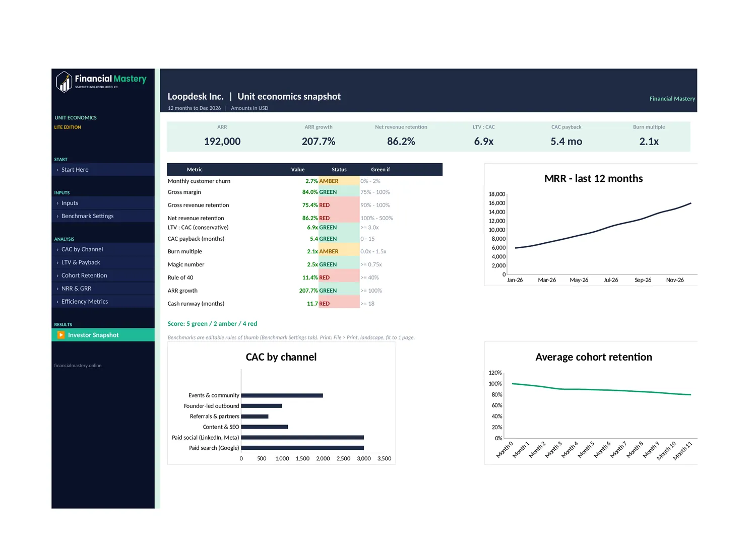Click the Loopdesk Inc. Unit economics snapshot title
Image resolution: width=756 pixels, height=554 pixels.
pos(254,97)
